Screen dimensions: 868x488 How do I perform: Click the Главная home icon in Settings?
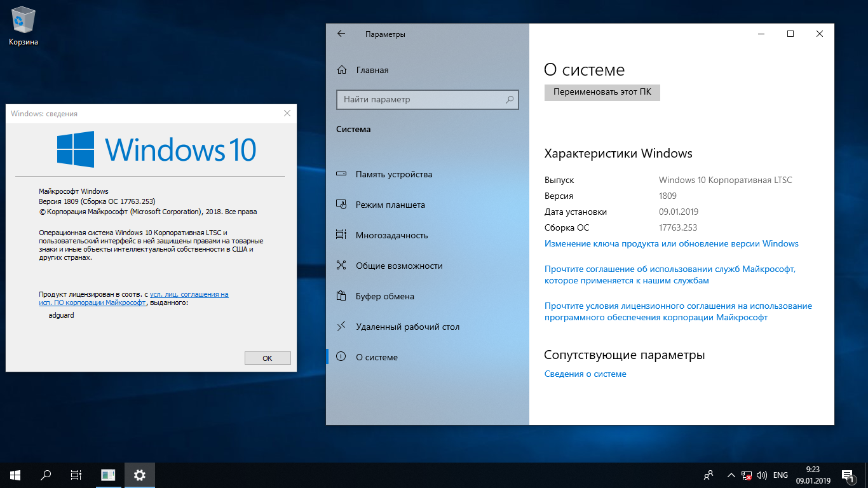(x=342, y=70)
